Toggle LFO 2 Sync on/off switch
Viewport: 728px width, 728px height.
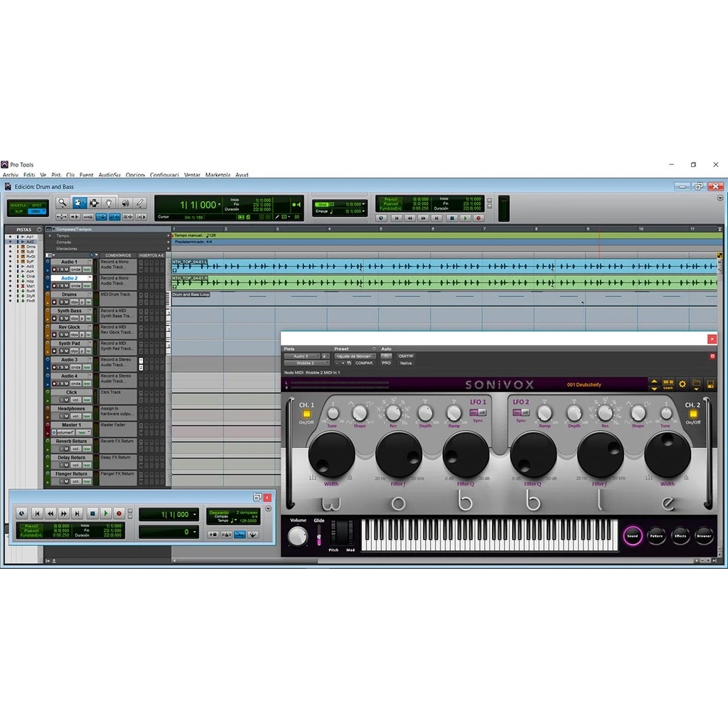click(521, 412)
